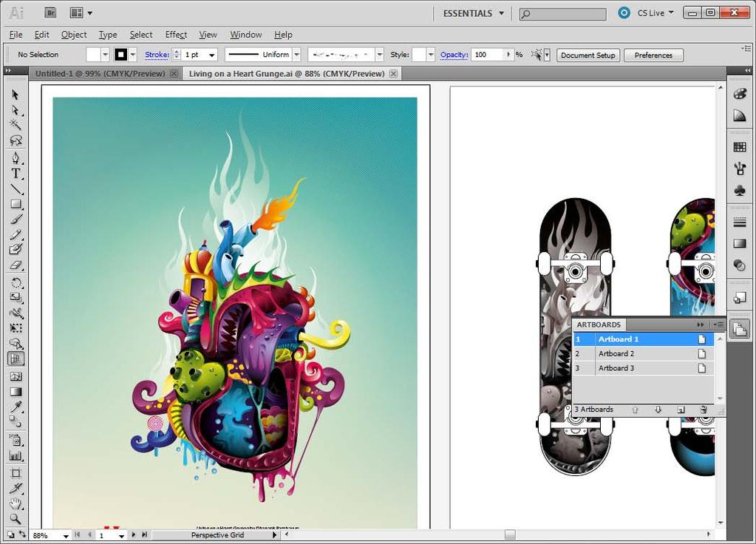Click the Preferences button
Viewport: 756px width, 544px height.
(x=653, y=55)
